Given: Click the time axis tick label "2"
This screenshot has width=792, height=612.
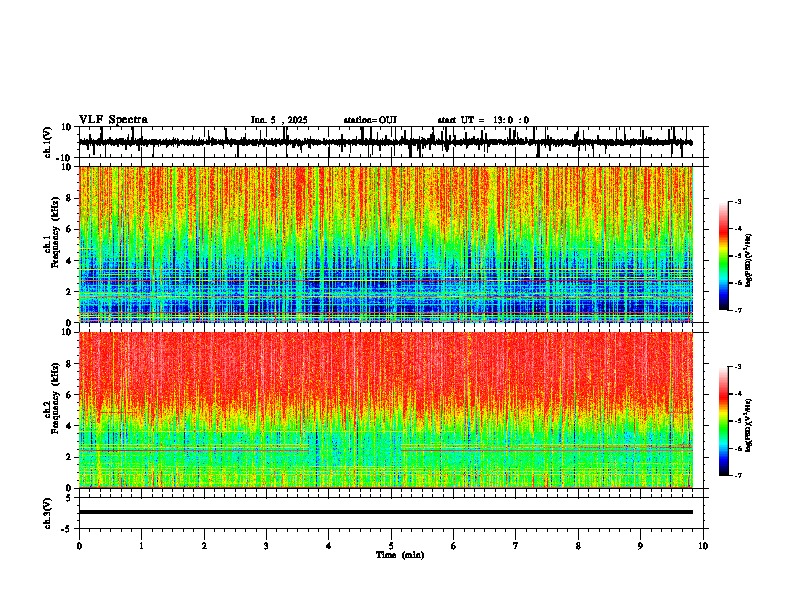Looking at the screenshot, I should point(204,546).
